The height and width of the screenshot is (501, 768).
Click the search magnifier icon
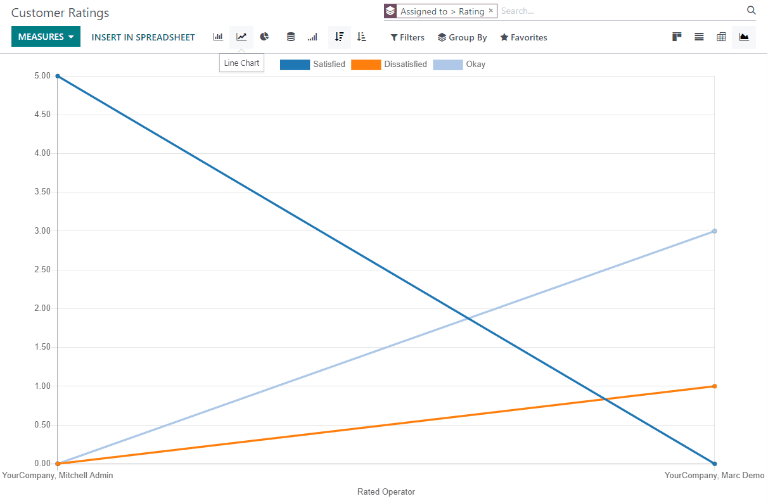click(x=751, y=11)
